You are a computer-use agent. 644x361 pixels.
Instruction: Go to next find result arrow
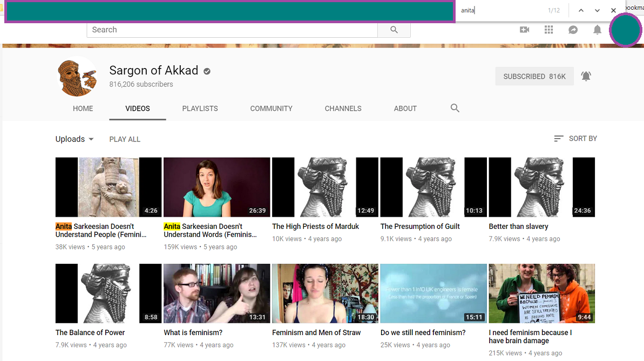(x=597, y=10)
